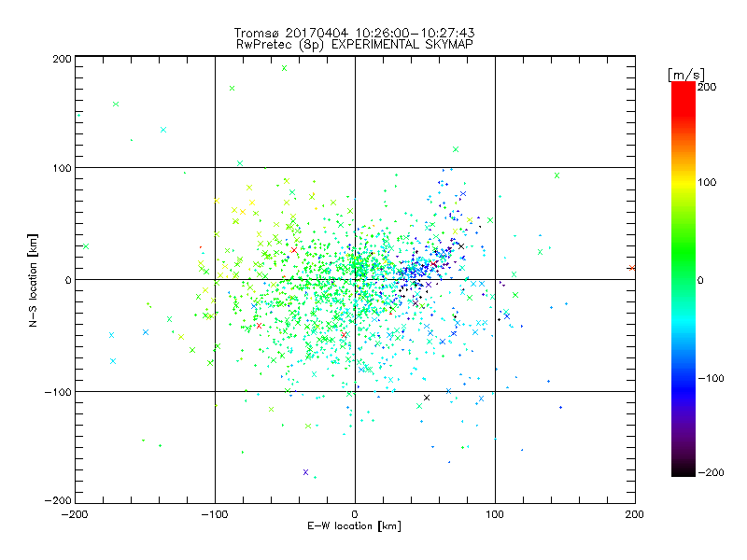Click the [m/s] colorbar unit label

click(x=686, y=75)
